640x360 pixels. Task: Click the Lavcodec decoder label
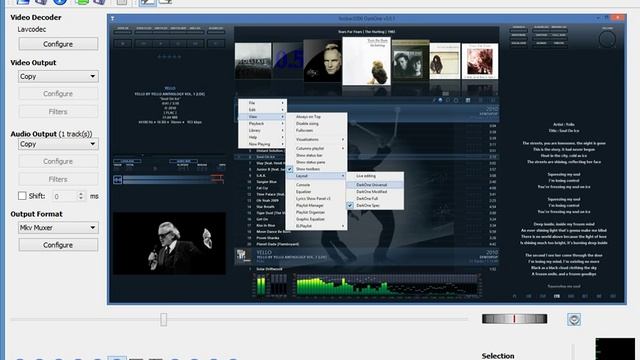(x=31, y=29)
